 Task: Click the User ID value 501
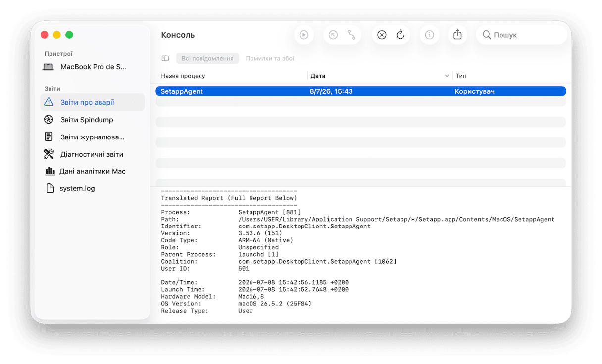244,269
